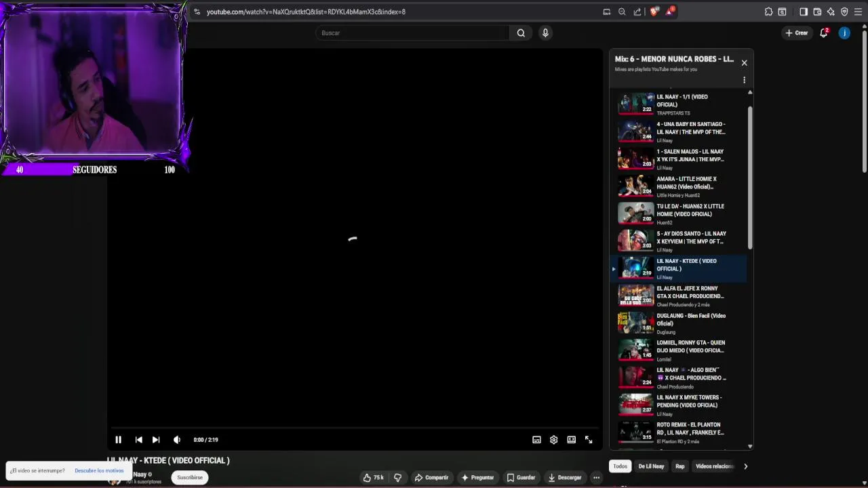Screen dimensions: 868x488
Task: Activate voice search microphone
Action: click(x=545, y=33)
